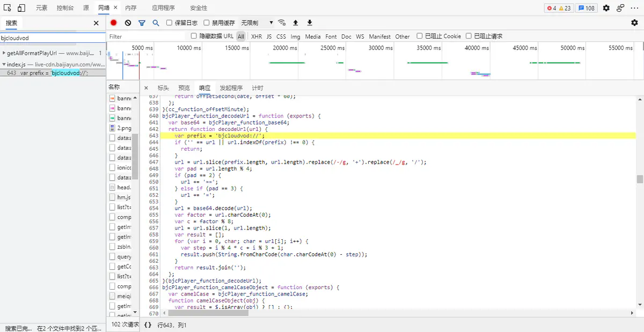Select the inspect element picker tool

pos(8,8)
